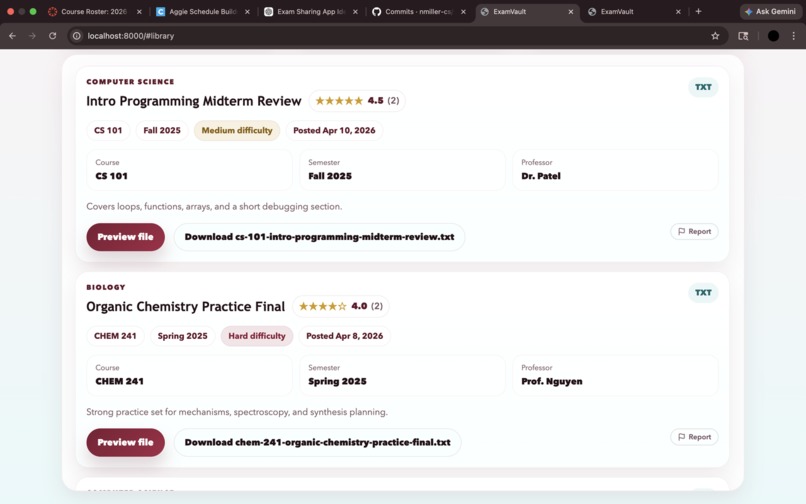Open the tab search icon in the toolbar
Viewport: 806px width, 504px height.
(x=743, y=36)
